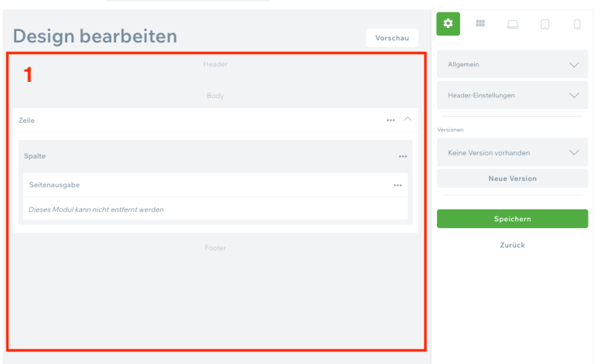Collapse the Zeile row with chevron

408,120
